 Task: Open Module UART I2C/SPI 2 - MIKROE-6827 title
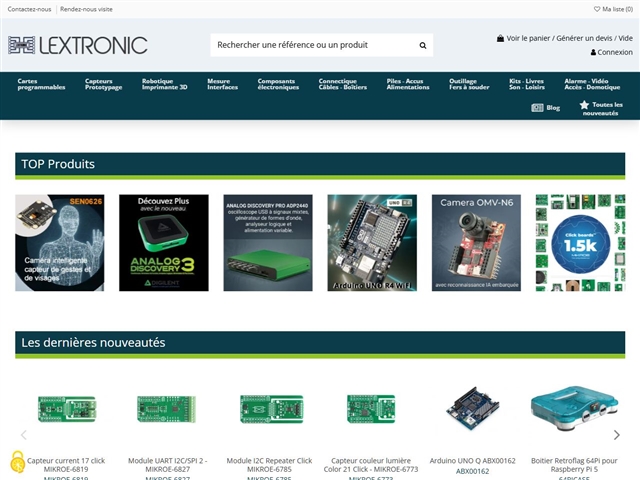point(168,465)
